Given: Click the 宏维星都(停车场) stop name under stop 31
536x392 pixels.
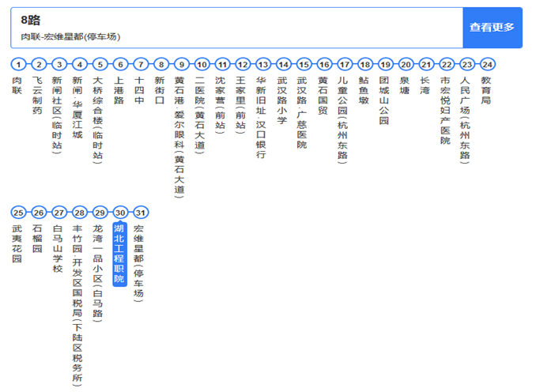Looking at the screenshot, I should click(138, 263).
